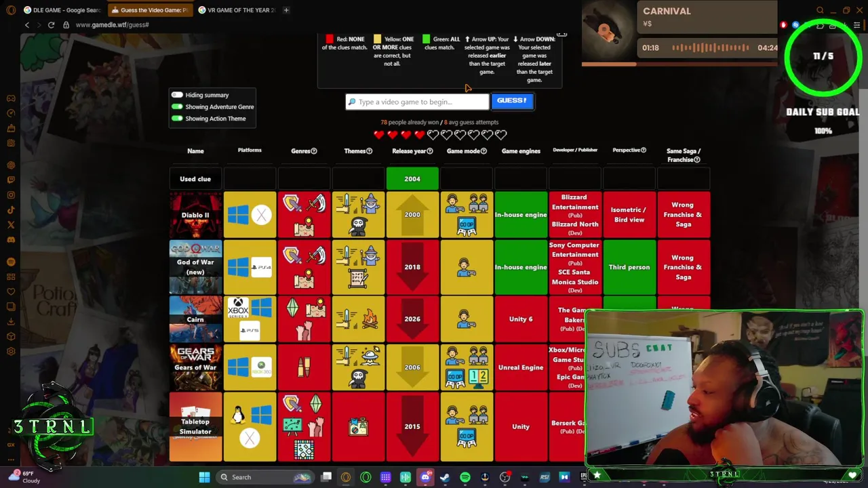Click Isometric / Bird view cell
The height and width of the screenshot is (488, 868).
click(x=629, y=215)
